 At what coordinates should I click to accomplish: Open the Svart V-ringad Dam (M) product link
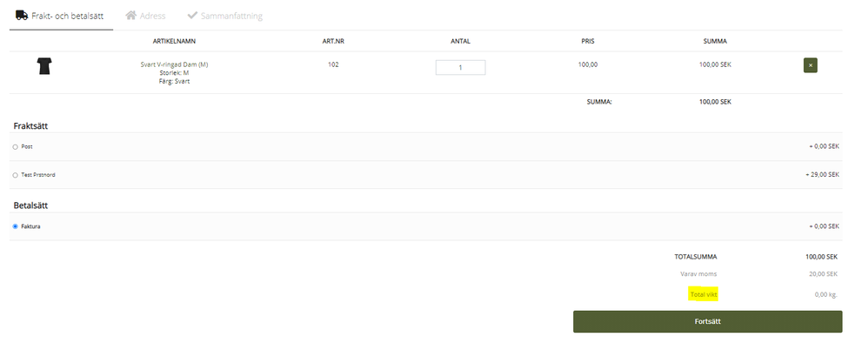tap(174, 64)
